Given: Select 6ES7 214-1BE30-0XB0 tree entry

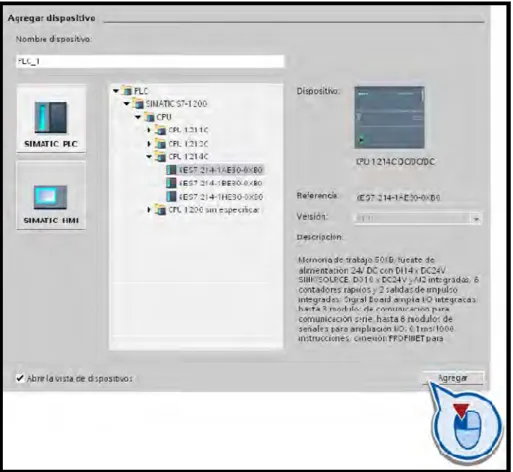Looking at the screenshot, I should pyautogui.click(x=215, y=183).
